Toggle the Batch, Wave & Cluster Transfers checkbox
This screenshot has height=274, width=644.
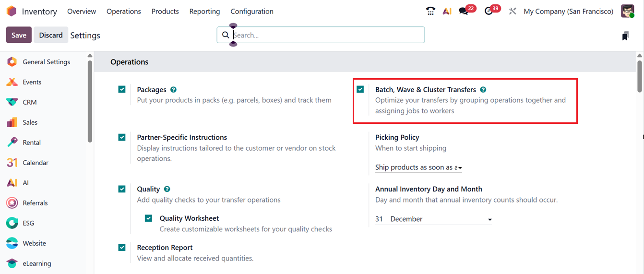[x=360, y=89]
